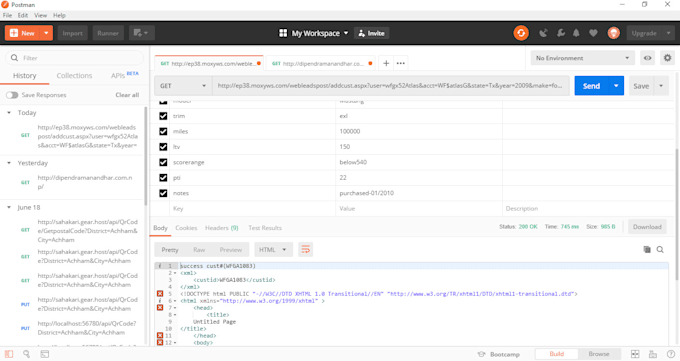Screen dimensions: 680x361
Task: Search within the response body
Action: 660,249
